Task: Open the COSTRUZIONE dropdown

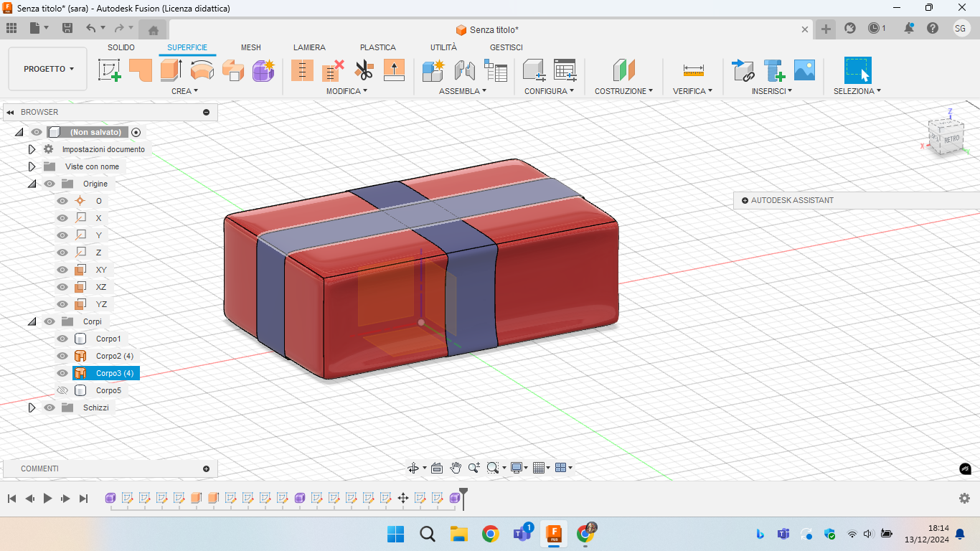Action: coord(623,91)
